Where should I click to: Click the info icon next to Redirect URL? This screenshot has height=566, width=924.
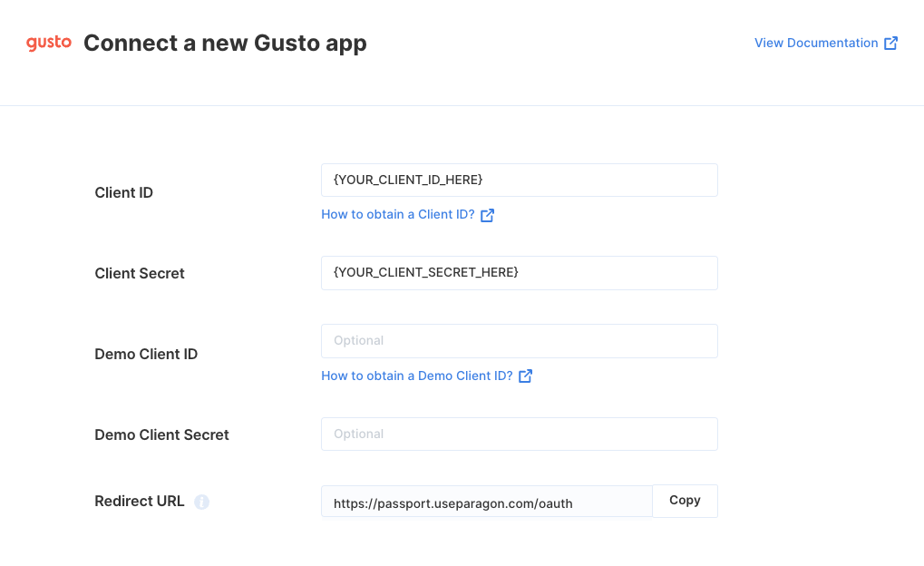[201, 502]
